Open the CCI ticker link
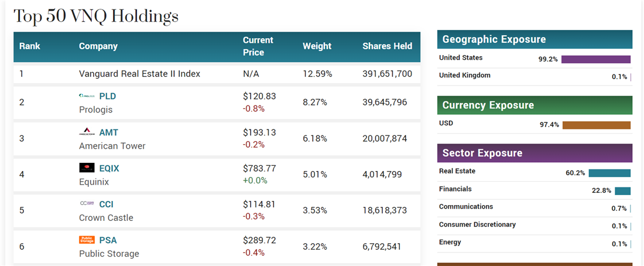The image size is (644, 266). pyautogui.click(x=107, y=204)
